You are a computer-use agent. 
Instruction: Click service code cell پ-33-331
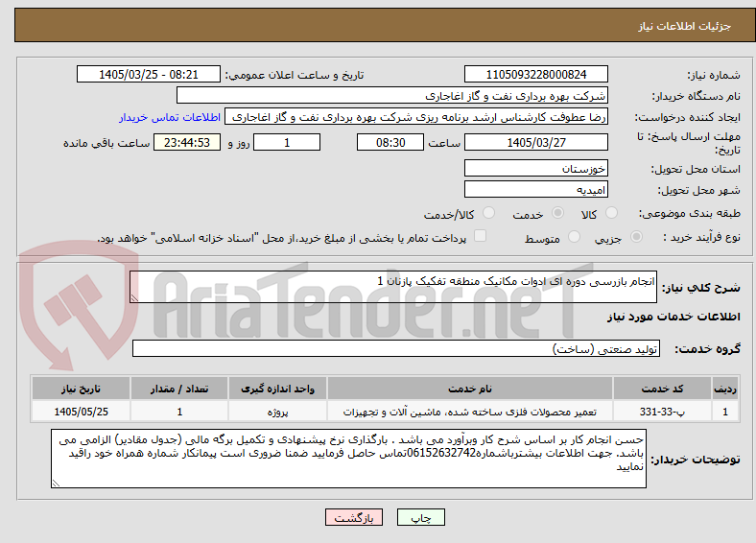click(663, 412)
